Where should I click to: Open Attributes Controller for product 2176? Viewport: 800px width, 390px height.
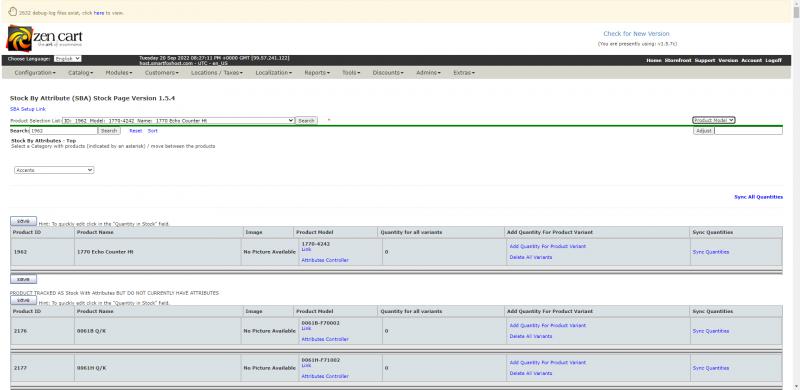point(325,339)
